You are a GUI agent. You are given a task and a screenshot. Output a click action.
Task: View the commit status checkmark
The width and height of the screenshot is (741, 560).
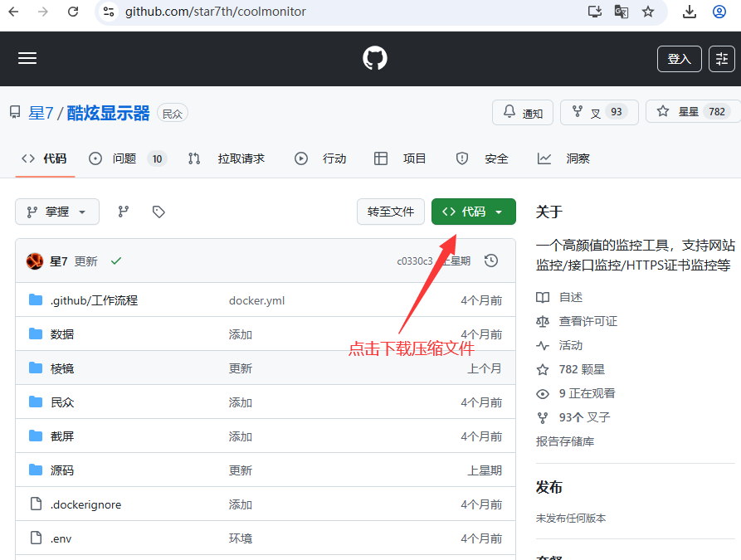(116, 261)
